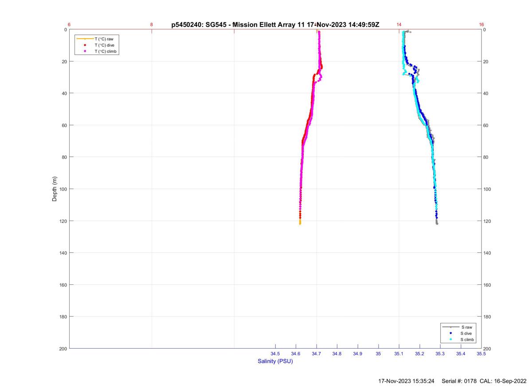This screenshot has width=532, height=392.
Task: Click salinity tick label 35.2
Action: [419, 353]
